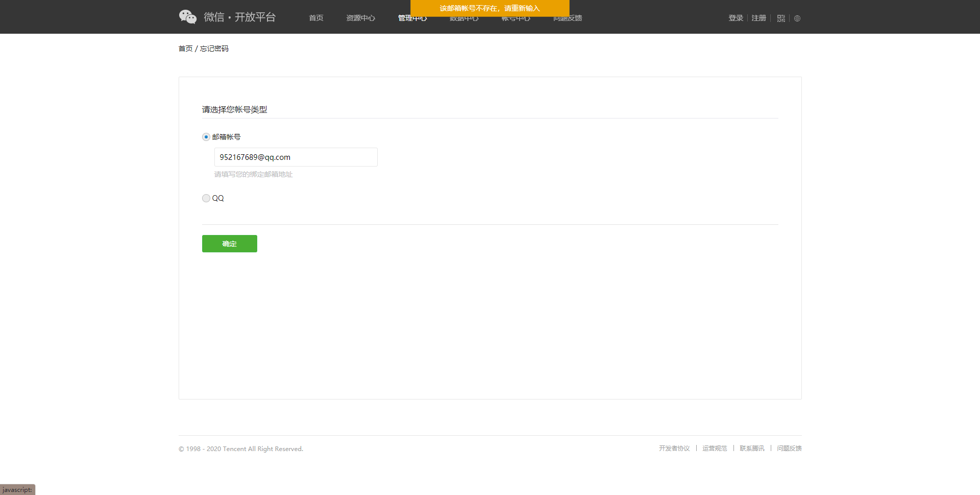The height and width of the screenshot is (495, 980).
Task: Open the 资源中心 navigation item
Action: pos(360,18)
